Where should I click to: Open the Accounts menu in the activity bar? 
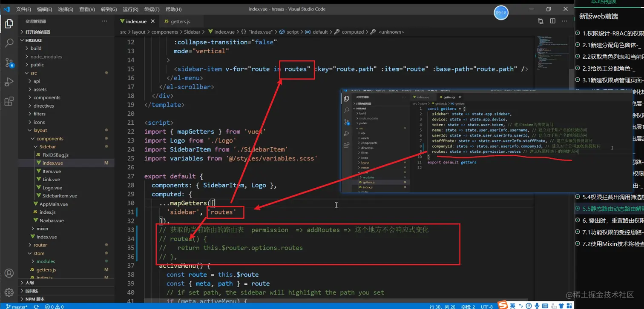click(x=9, y=273)
